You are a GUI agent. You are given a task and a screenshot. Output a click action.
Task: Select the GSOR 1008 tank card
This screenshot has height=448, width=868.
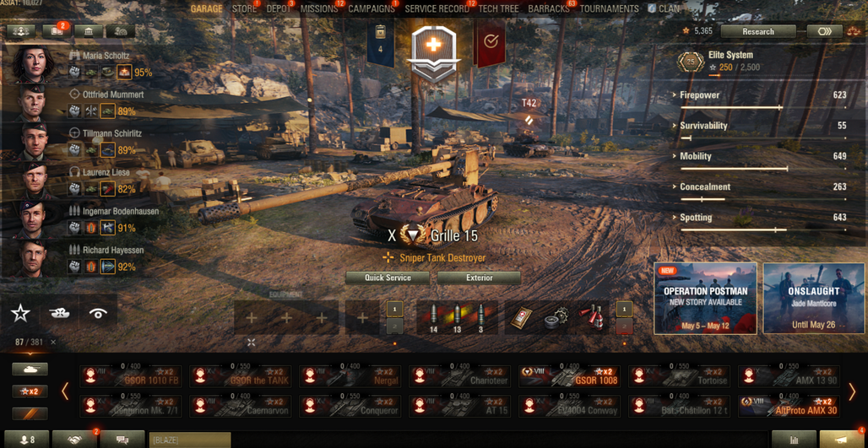pyautogui.click(x=569, y=376)
